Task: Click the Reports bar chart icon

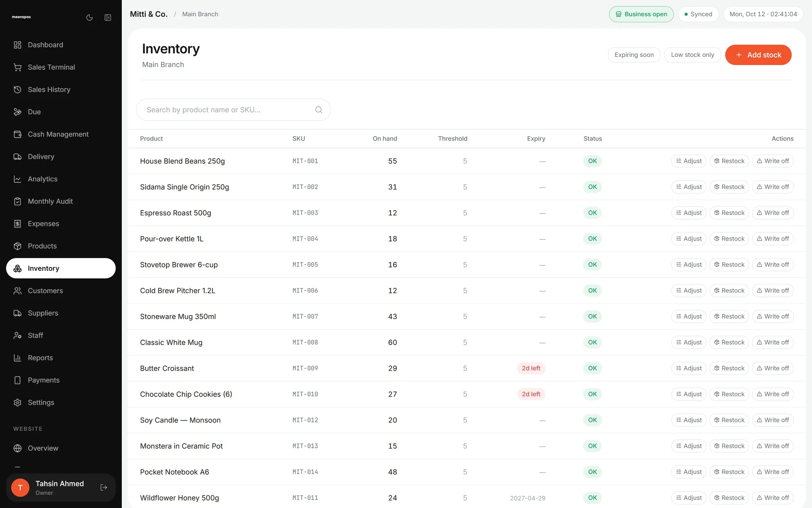Action: [17, 358]
